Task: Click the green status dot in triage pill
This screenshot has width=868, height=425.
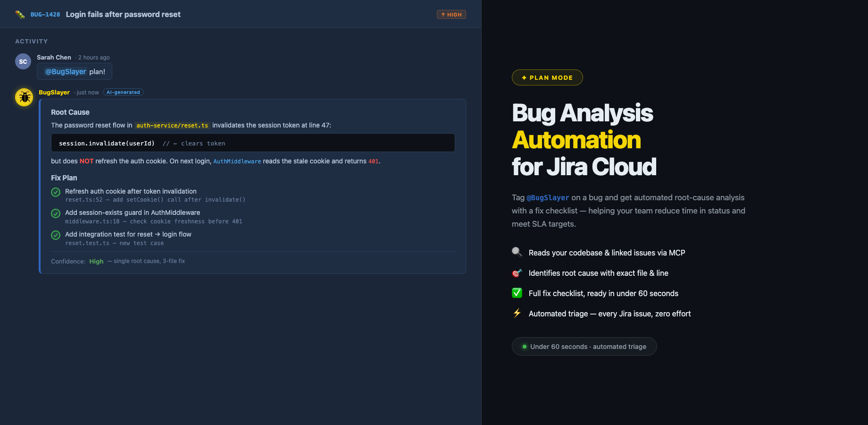Action: tap(524, 346)
